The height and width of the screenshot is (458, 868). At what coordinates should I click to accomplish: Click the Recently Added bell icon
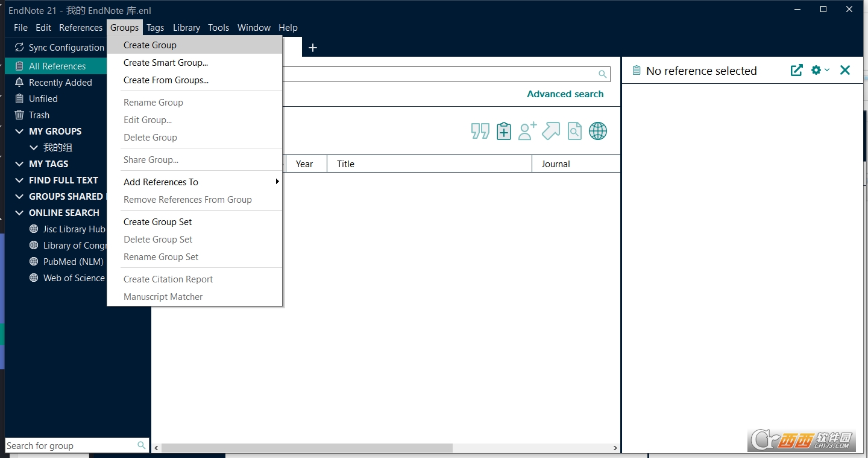[19, 83]
